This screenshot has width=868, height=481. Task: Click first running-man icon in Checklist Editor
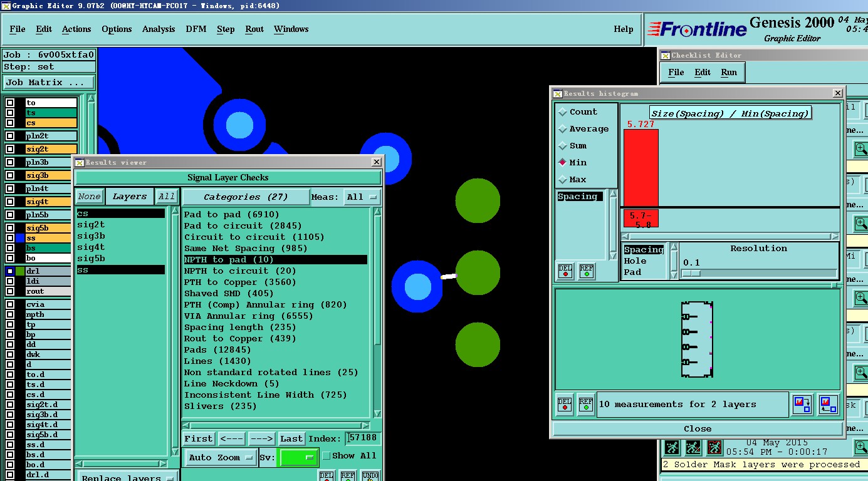tap(672, 448)
